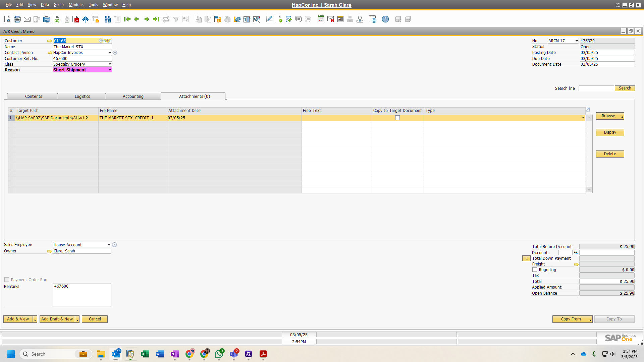Open the attachment Type dropdown arrow
This screenshot has width=644, height=362.
point(583,118)
